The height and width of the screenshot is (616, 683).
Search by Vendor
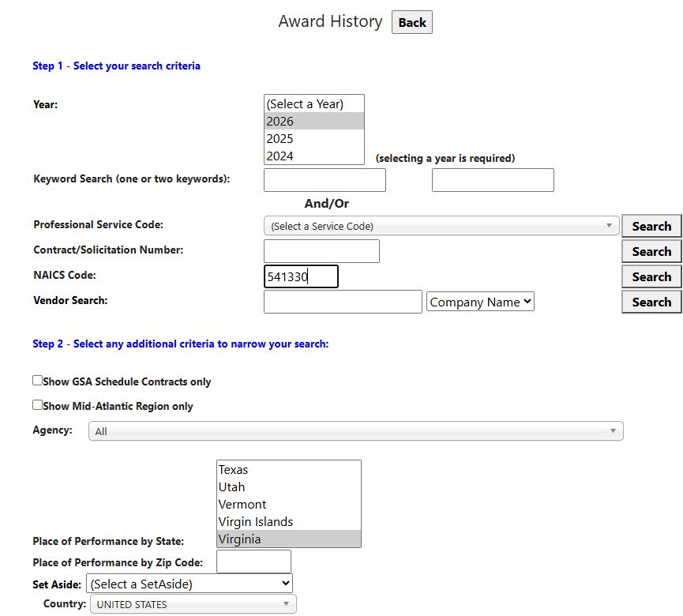[x=651, y=302]
